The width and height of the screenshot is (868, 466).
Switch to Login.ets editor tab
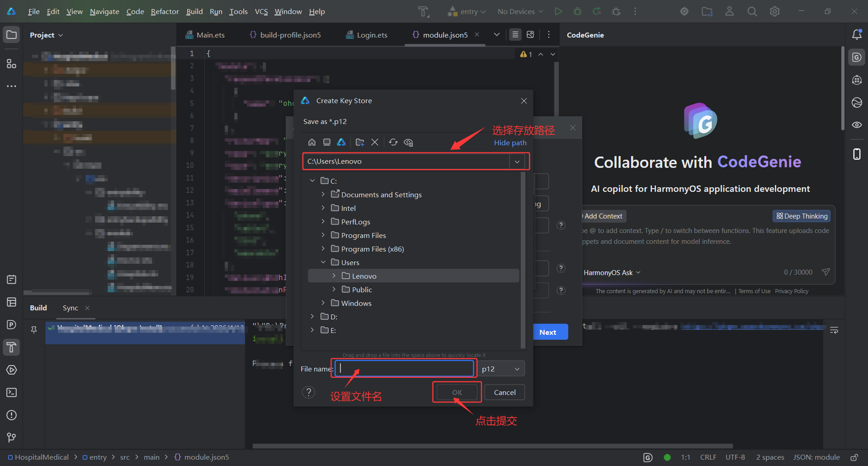pos(367,35)
